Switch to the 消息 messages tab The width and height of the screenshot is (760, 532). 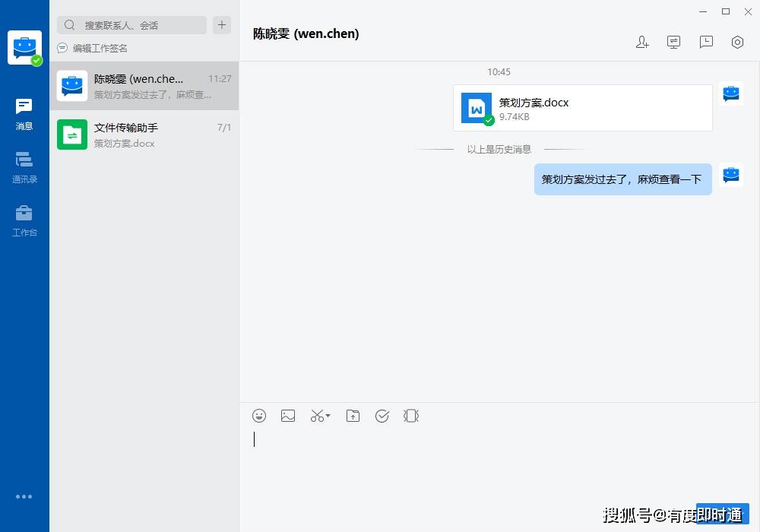[x=24, y=114]
